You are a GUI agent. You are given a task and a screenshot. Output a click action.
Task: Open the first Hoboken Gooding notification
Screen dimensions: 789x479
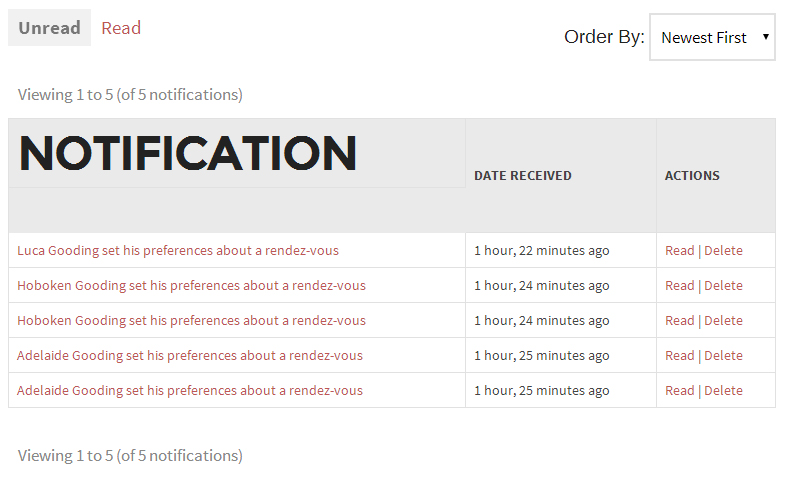[191, 285]
